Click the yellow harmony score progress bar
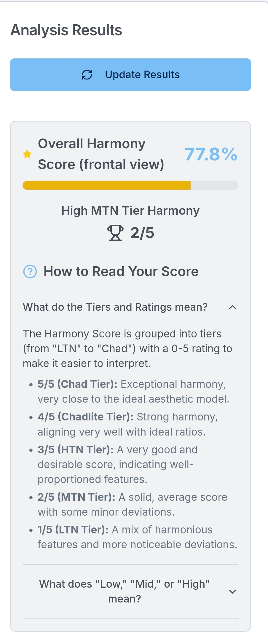Viewport: 268px width, 644px height. [130, 185]
